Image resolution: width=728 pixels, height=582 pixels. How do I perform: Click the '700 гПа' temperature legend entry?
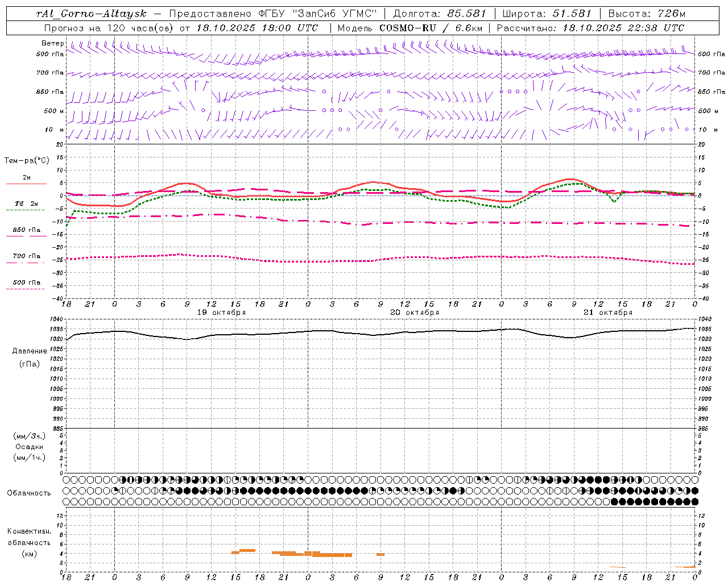pyautogui.click(x=26, y=256)
